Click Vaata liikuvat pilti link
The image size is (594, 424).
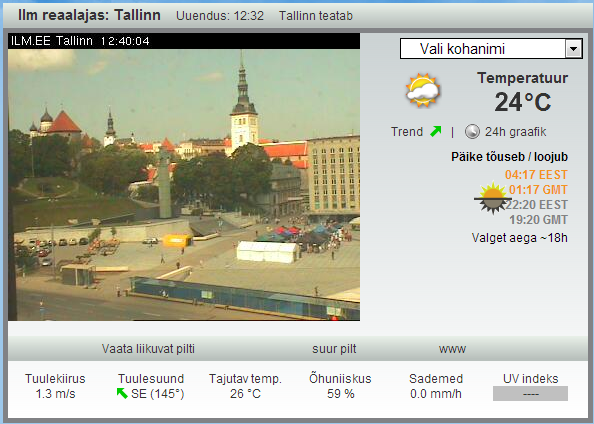(148, 349)
